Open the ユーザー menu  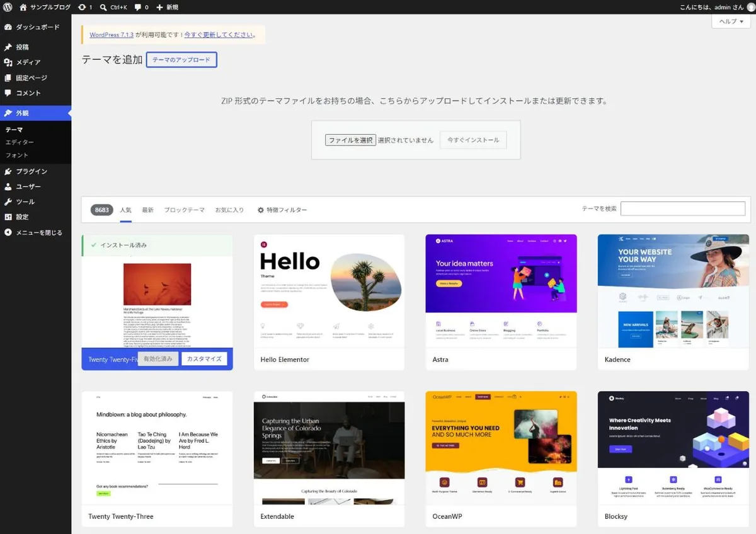coord(35,186)
